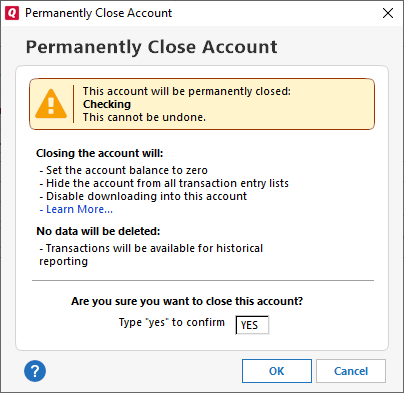
Task: Click the 'Set the account balance to zero' line
Action: click(124, 170)
